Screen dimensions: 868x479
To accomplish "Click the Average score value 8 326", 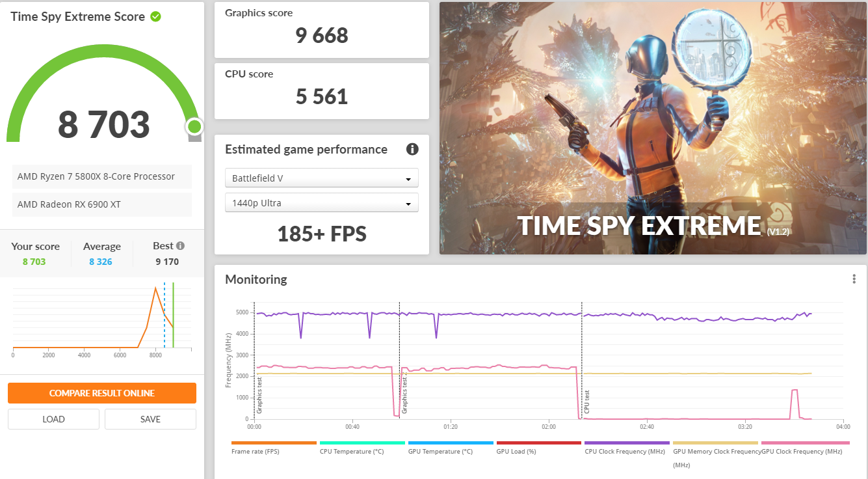I will [x=101, y=262].
